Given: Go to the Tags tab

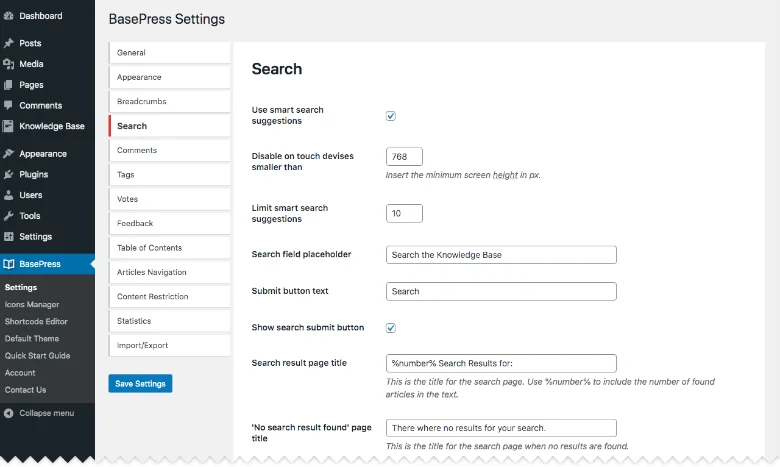Looking at the screenshot, I should pos(170,175).
